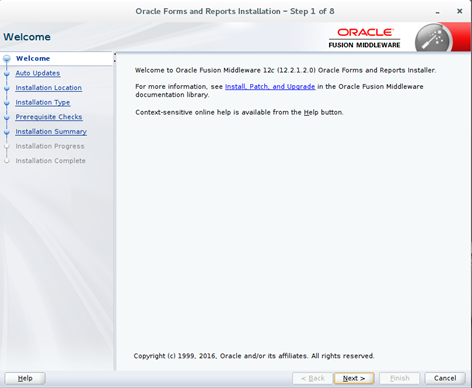The height and width of the screenshot is (388, 472).
Task: Click the Welcome step bullet icon
Action: click(7, 59)
